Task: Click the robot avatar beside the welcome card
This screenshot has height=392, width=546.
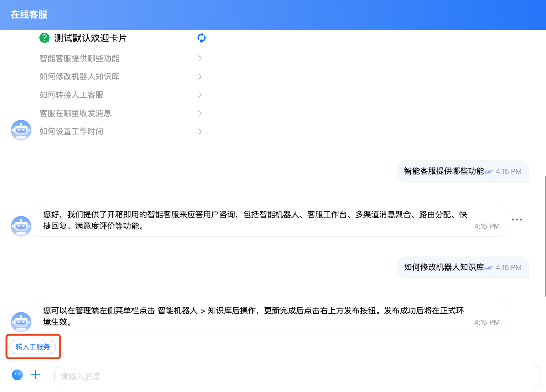Action: 21,130
